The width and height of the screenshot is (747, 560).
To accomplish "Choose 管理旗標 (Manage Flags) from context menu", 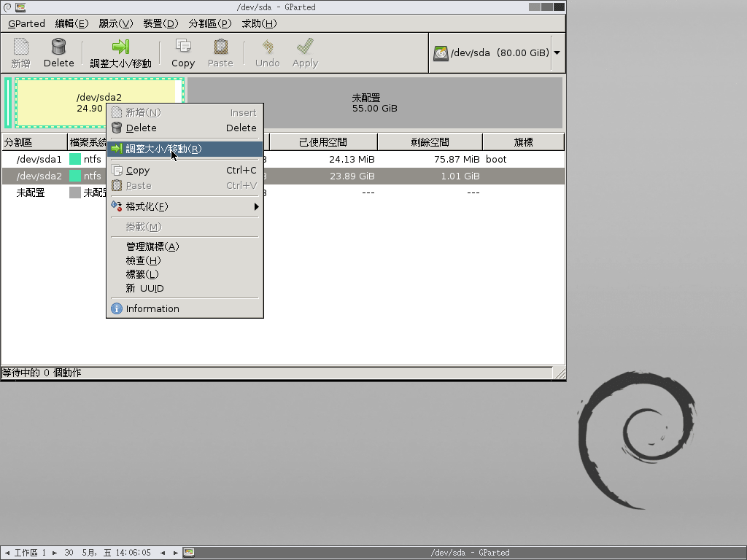I will (x=152, y=246).
